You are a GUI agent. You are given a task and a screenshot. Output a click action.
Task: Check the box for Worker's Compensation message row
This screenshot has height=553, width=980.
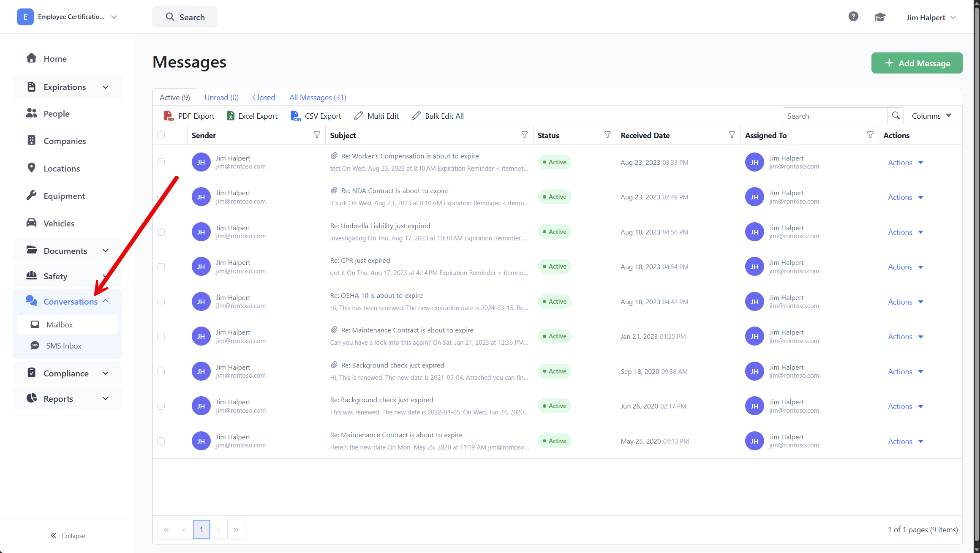(161, 162)
